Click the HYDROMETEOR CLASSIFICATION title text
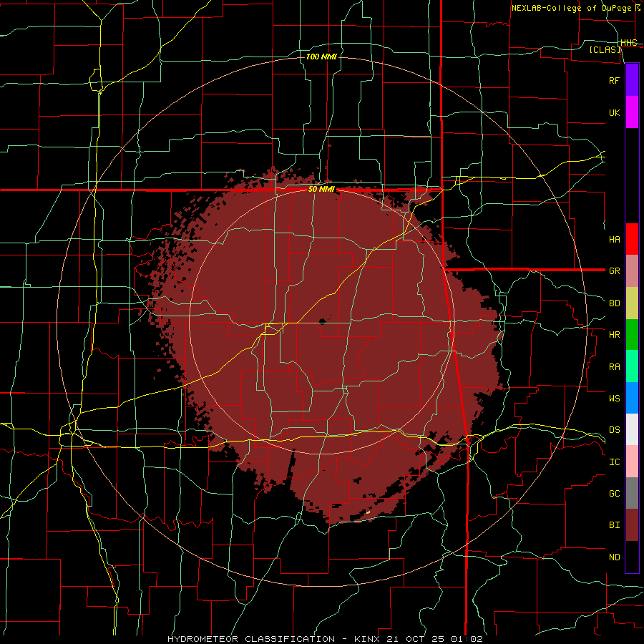Screen dimensions: 644x644 click(251, 639)
